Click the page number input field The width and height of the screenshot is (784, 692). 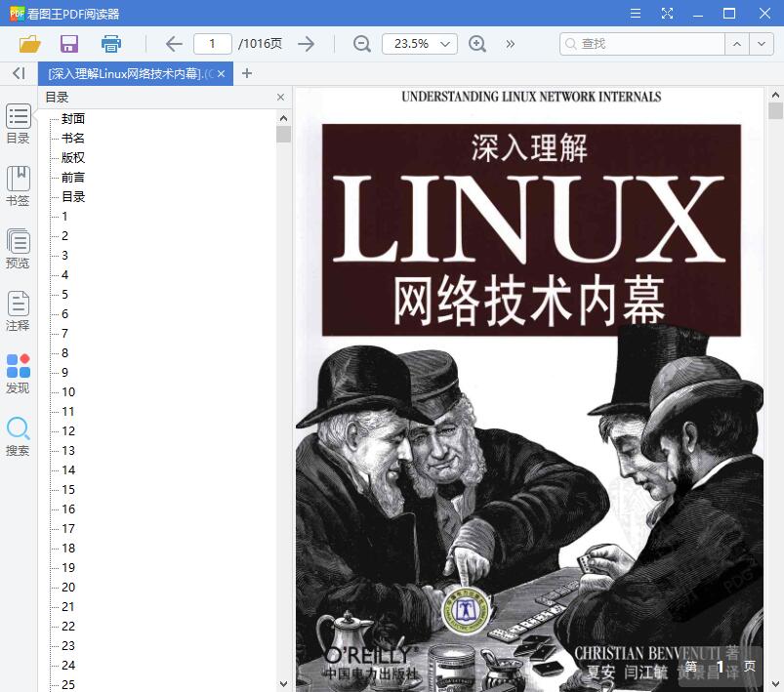coord(213,44)
